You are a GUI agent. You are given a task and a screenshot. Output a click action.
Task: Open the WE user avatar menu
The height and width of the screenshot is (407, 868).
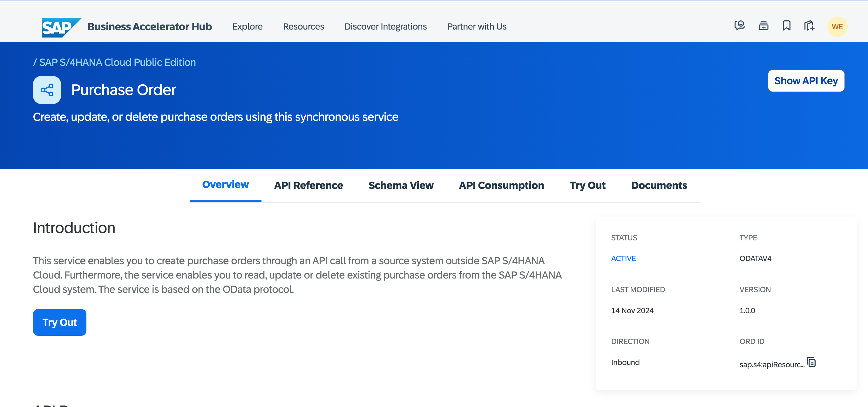(837, 27)
